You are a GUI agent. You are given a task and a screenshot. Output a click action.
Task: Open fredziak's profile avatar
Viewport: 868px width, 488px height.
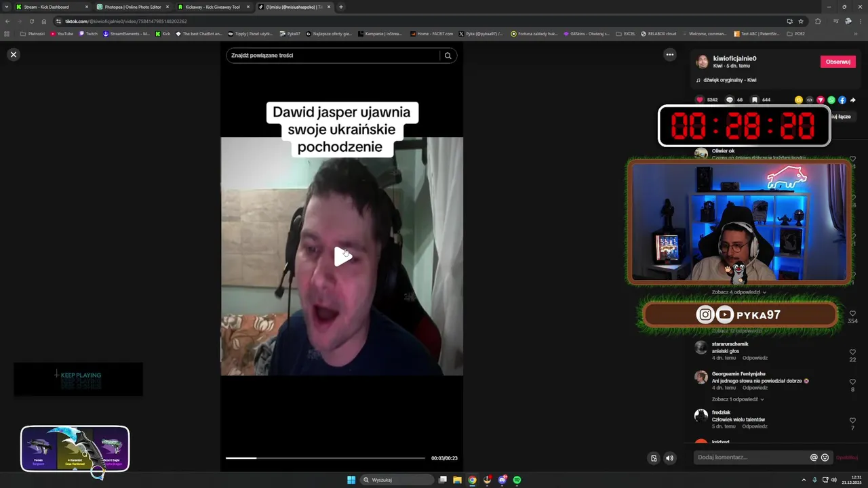(701, 415)
